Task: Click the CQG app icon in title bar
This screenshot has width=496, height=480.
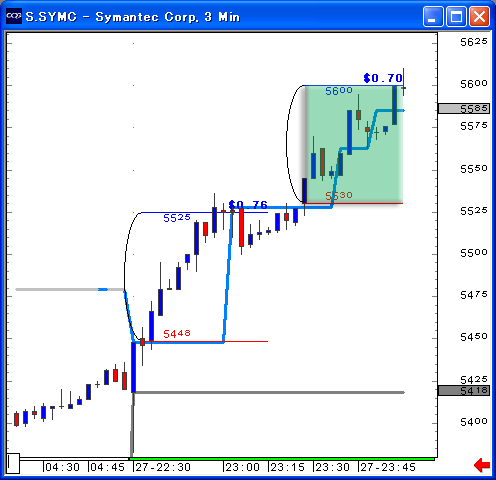Action: pos(14,16)
